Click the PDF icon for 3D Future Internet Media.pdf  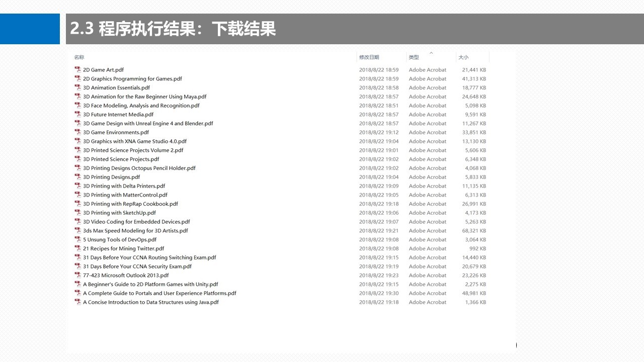pos(78,114)
